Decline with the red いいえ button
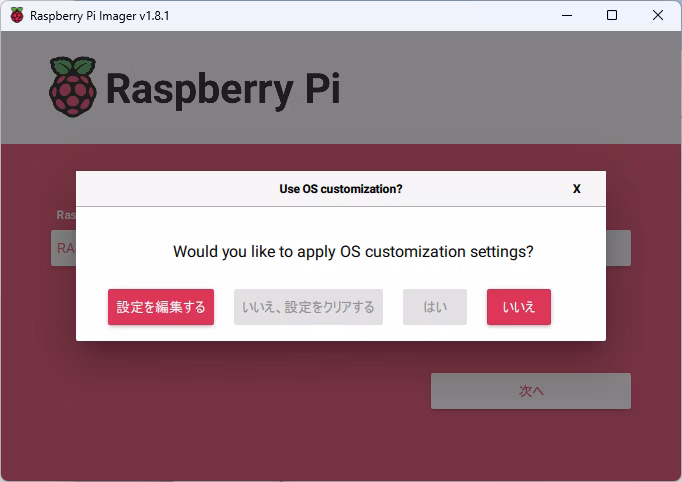The width and height of the screenshot is (682, 482). 519,307
